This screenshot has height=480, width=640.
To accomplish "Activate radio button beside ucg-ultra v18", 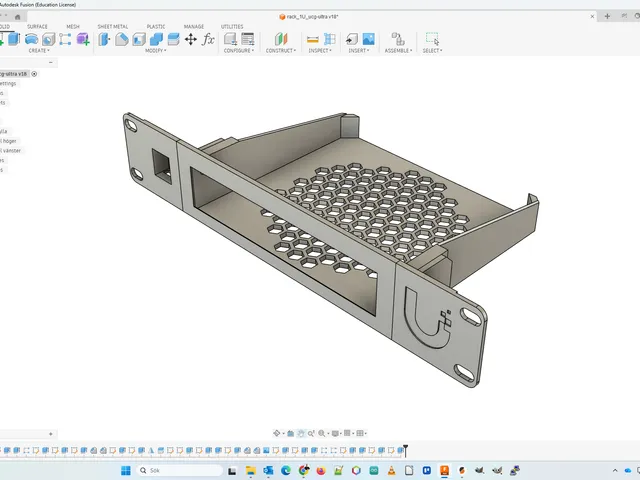I will pyautogui.click(x=34, y=74).
